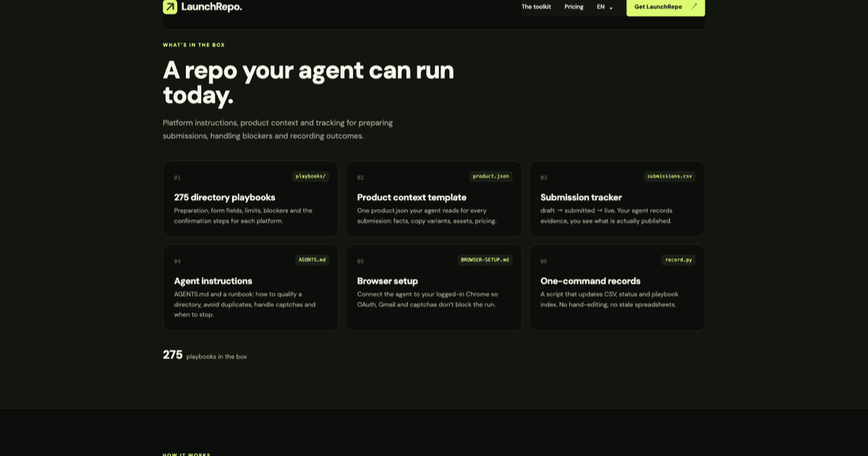Click 'AGENTS.md and a runbook' description
The height and width of the screenshot is (456, 868).
point(245,305)
